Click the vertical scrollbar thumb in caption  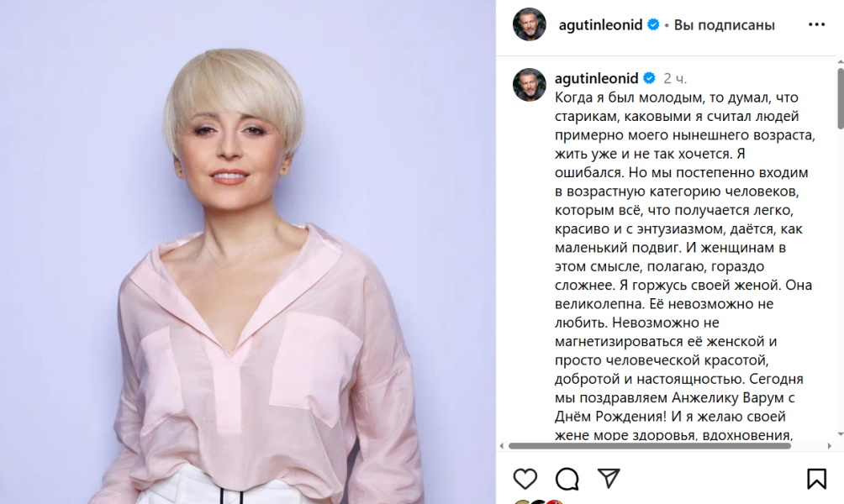click(x=841, y=99)
